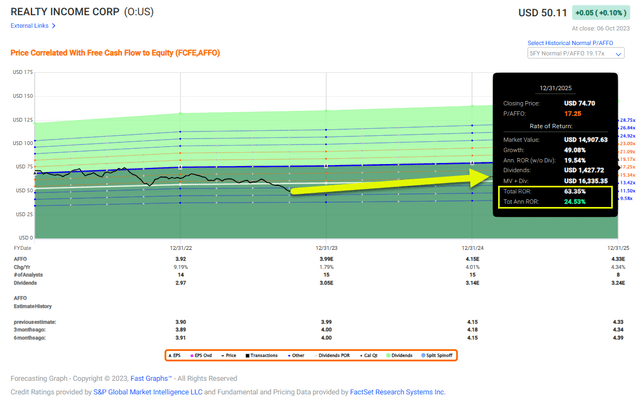This screenshot has height=402, width=640.
Task: Click the 13.42x multiple label
Action: pos(628,183)
